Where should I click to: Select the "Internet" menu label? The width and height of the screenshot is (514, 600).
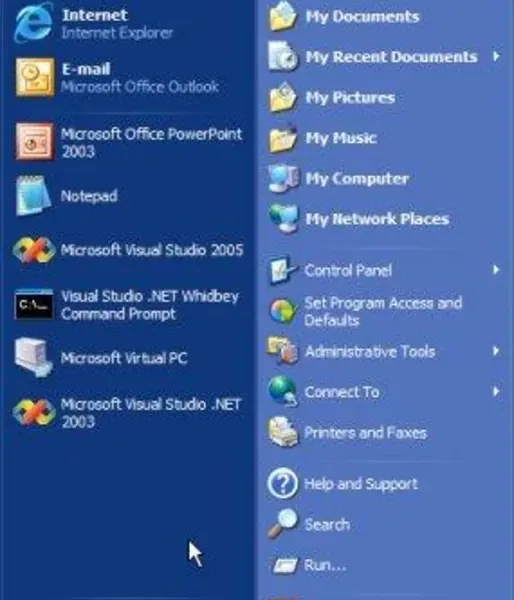(x=95, y=15)
